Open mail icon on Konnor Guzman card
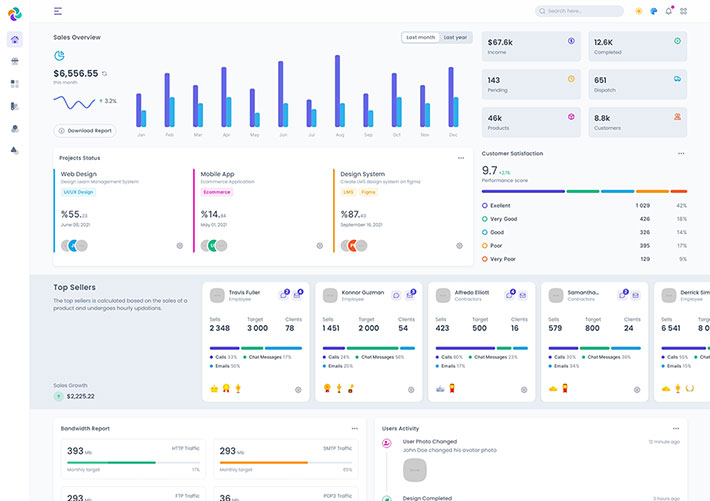710x501 pixels. [x=410, y=295]
